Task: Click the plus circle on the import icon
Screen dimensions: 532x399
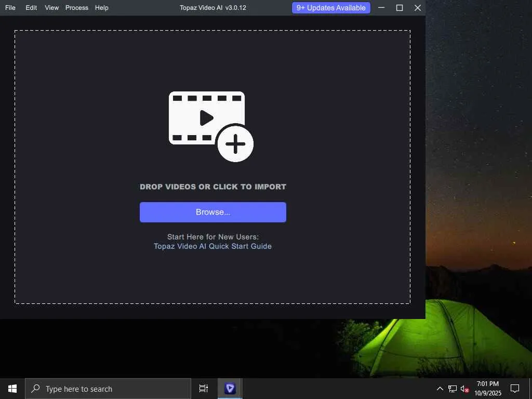Action: point(235,144)
